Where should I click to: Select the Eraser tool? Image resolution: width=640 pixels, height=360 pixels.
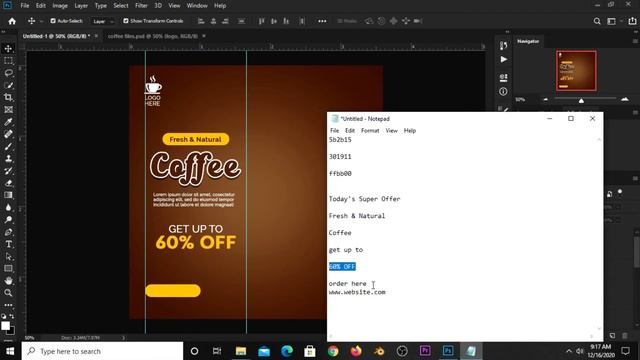pos(8,183)
